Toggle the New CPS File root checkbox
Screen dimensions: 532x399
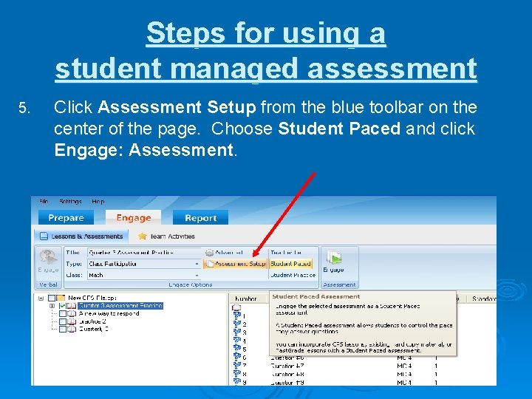click(52, 298)
